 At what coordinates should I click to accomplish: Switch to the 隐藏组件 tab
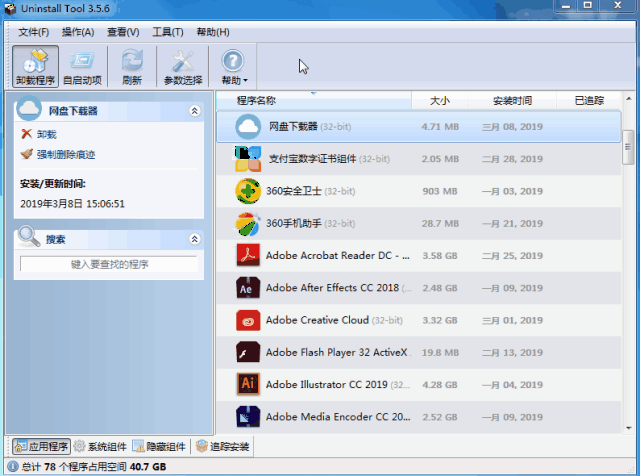click(160, 446)
